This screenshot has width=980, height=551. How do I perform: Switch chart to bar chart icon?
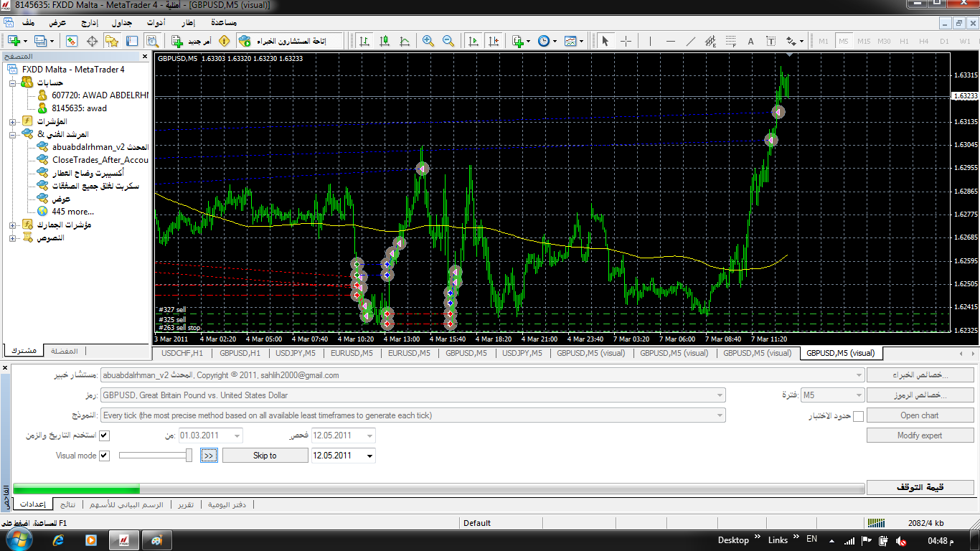click(364, 41)
